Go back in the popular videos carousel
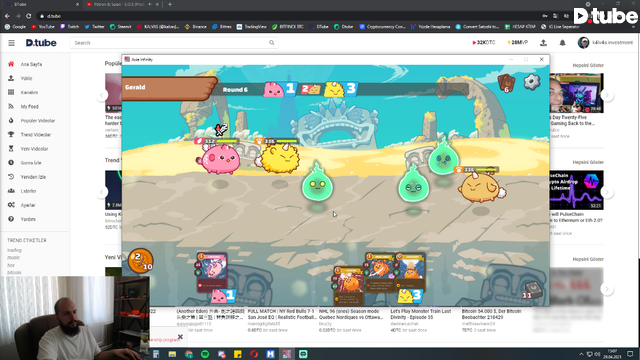This screenshot has width=640, height=360. tap(102, 95)
